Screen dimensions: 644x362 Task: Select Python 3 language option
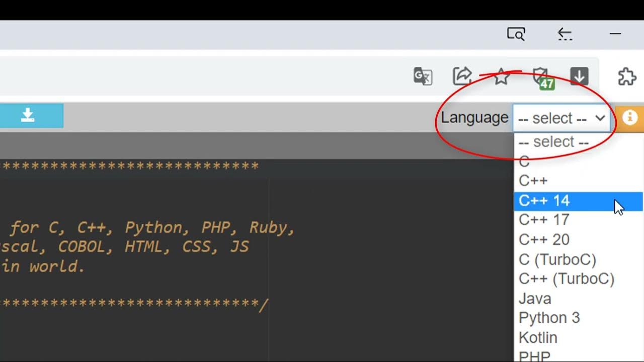549,318
